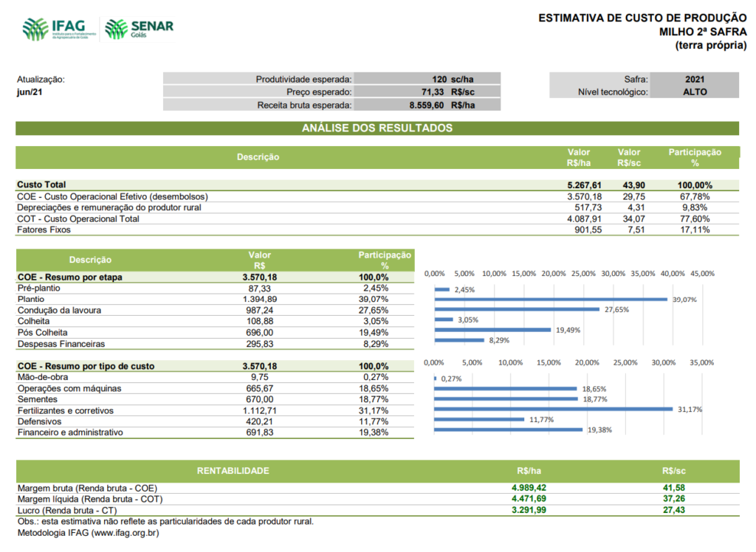Click the IFAG logo
This screenshot has height=552, width=756.
(x=58, y=30)
